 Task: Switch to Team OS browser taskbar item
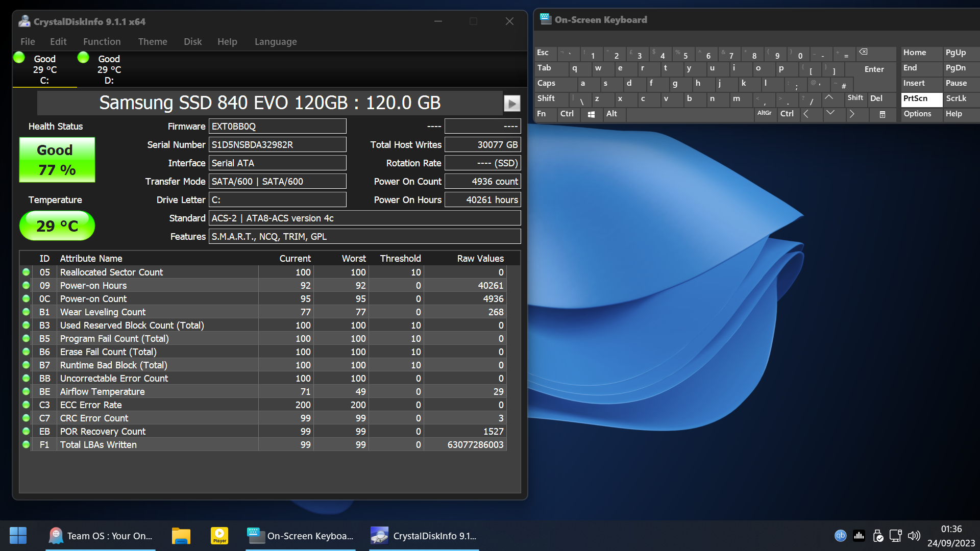[101, 536]
